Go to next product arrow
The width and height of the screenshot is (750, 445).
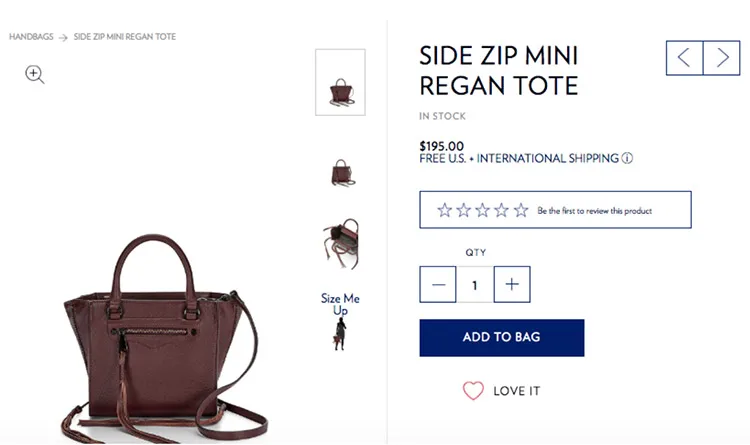tap(722, 57)
